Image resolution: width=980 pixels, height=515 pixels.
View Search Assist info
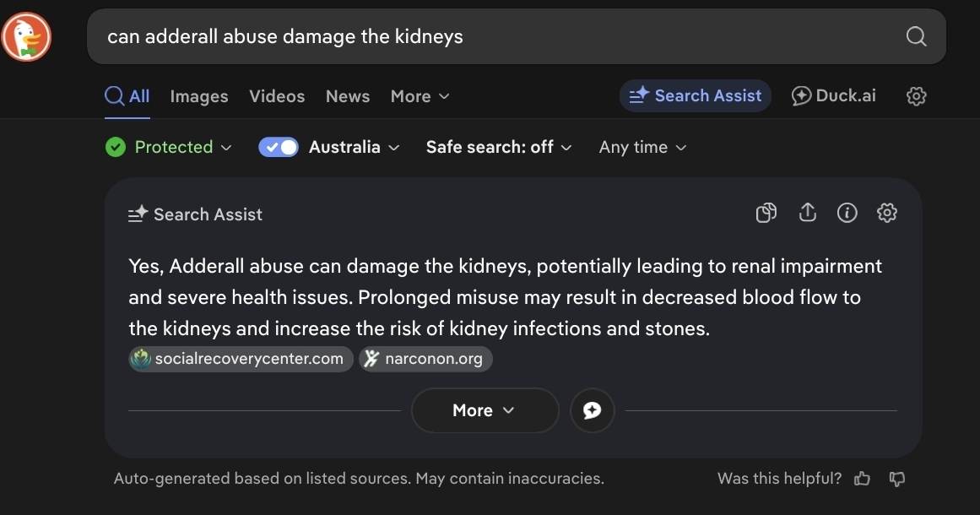[x=847, y=213]
